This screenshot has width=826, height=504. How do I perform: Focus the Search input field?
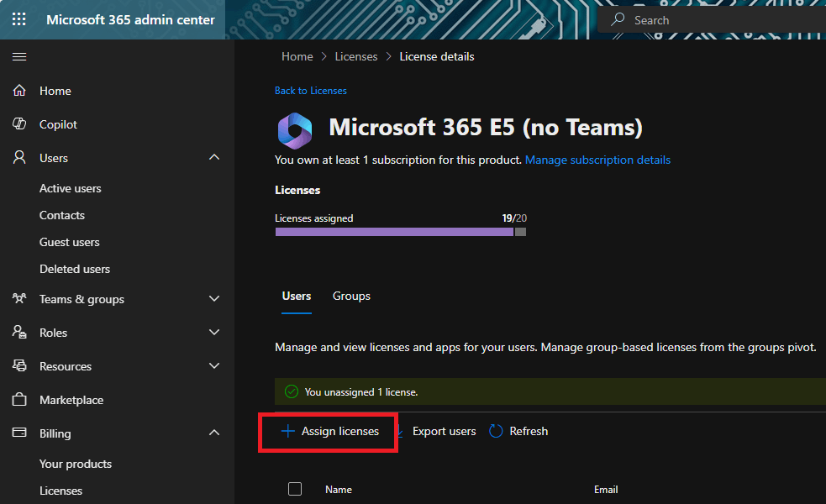(x=712, y=20)
